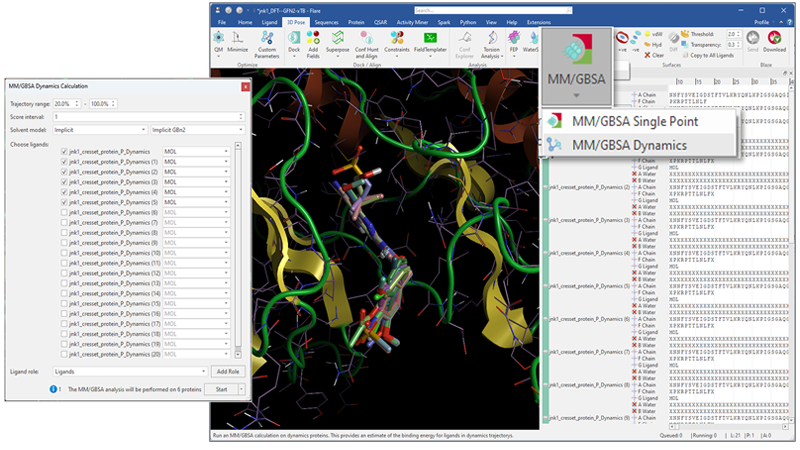
Task: Click the Score interval field
Action: 148,117
